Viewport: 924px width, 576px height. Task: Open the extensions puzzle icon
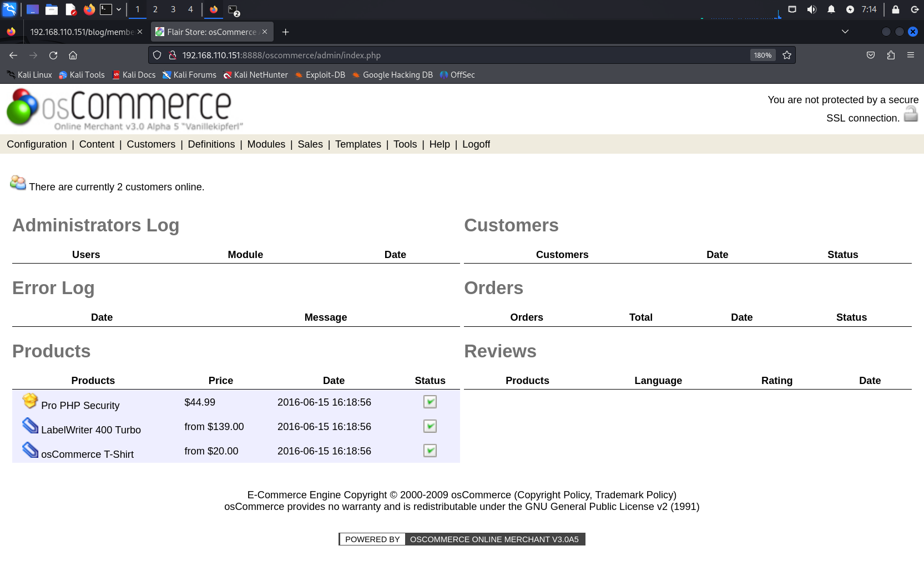(x=891, y=55)
